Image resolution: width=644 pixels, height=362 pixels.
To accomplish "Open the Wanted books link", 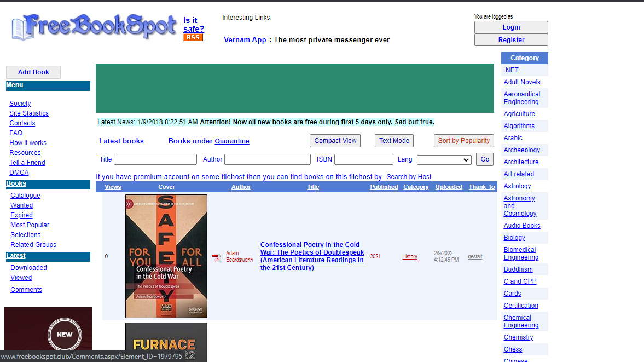I will click(22, 205).
